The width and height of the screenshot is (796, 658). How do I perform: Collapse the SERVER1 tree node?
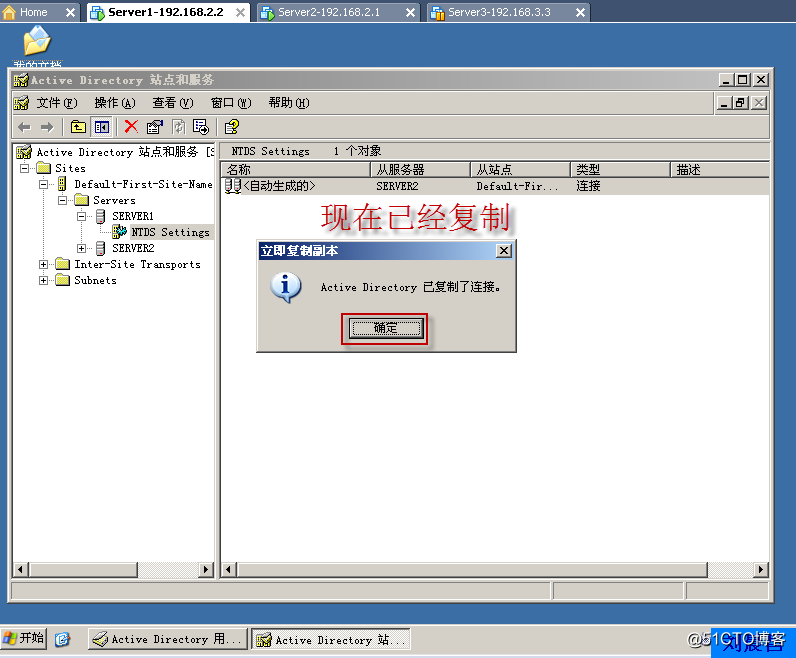coord(81,216)
